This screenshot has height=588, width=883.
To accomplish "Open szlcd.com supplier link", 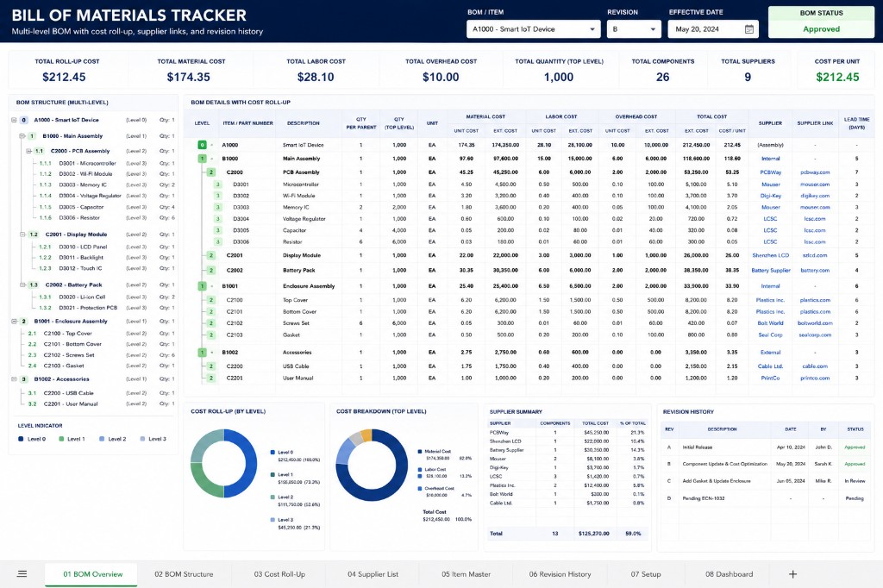I will pyautogui.click(x=815, y=256).
